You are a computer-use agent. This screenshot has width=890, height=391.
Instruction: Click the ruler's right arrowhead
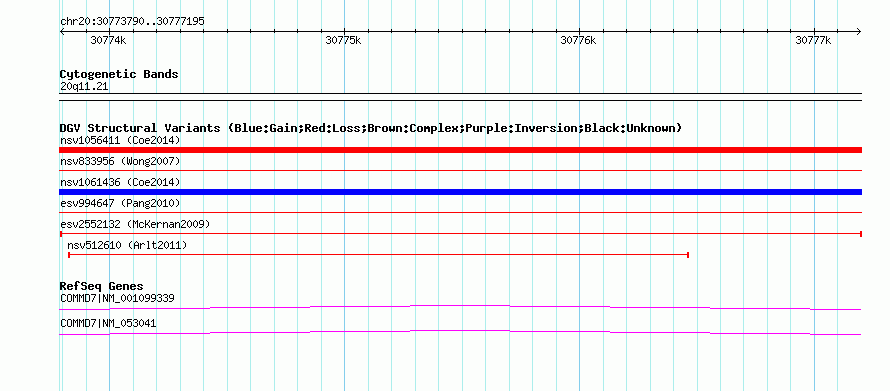(858, 31)
